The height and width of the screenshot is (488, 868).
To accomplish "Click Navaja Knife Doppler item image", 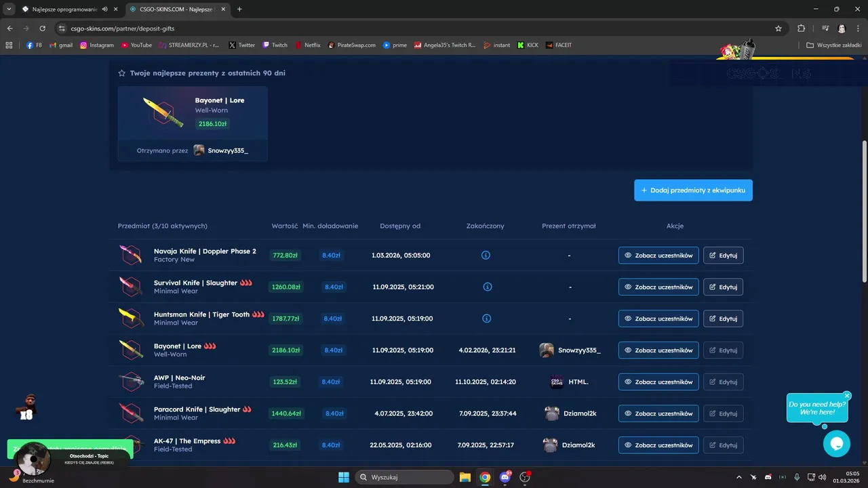I will pos(131,256).
